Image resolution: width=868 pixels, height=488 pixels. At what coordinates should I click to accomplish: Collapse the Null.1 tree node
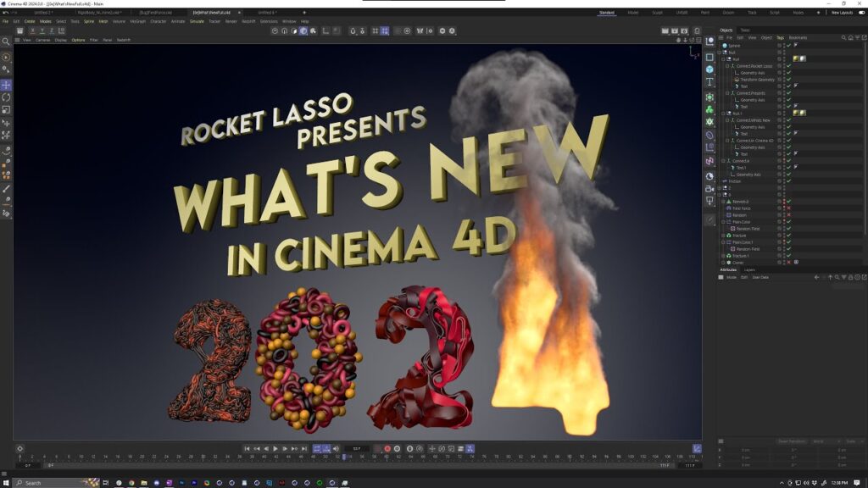723,114
